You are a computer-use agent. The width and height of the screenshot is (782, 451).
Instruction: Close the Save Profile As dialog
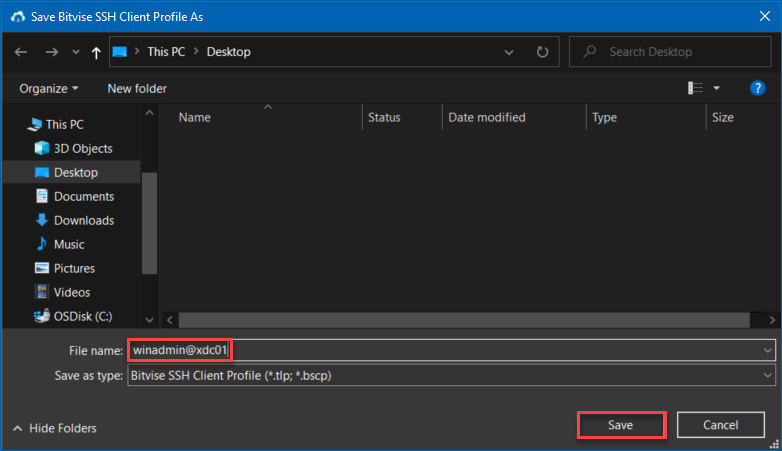[x=765, y=16]
